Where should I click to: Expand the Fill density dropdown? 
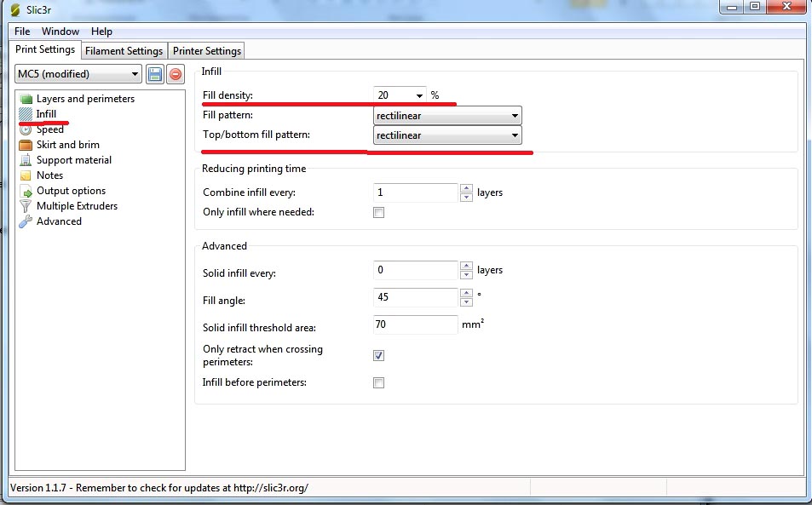(419, 95)
